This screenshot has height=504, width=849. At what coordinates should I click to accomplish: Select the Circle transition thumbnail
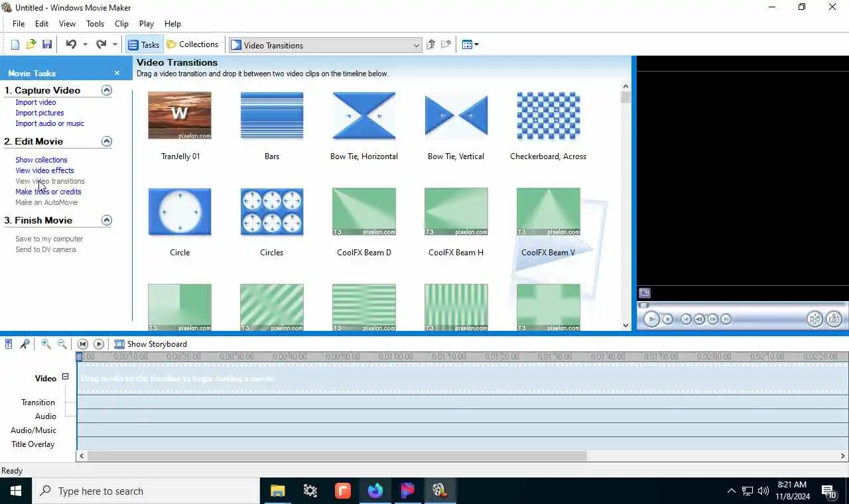pyautogui.click(x=180, y=212)
